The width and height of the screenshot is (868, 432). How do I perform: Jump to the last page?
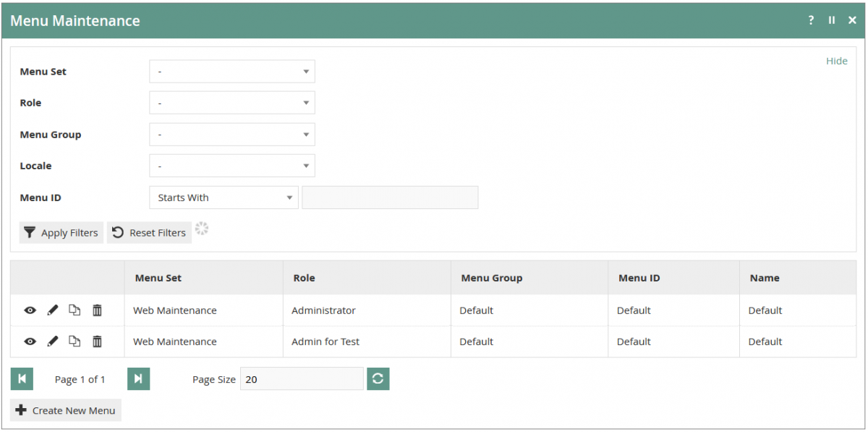pyautogui.click(x=138, y=378)
